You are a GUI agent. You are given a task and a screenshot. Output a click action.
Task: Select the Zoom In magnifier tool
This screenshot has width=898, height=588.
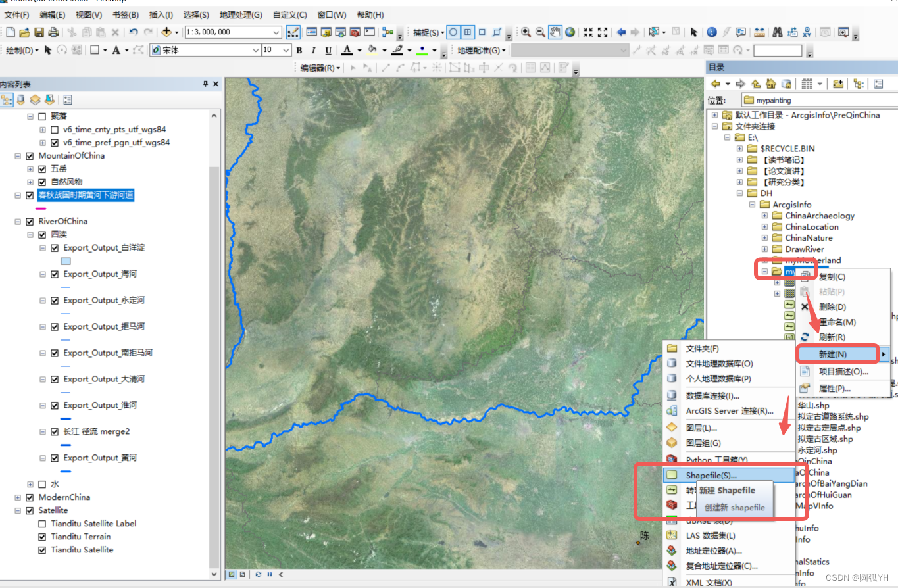tap(526, 32)
